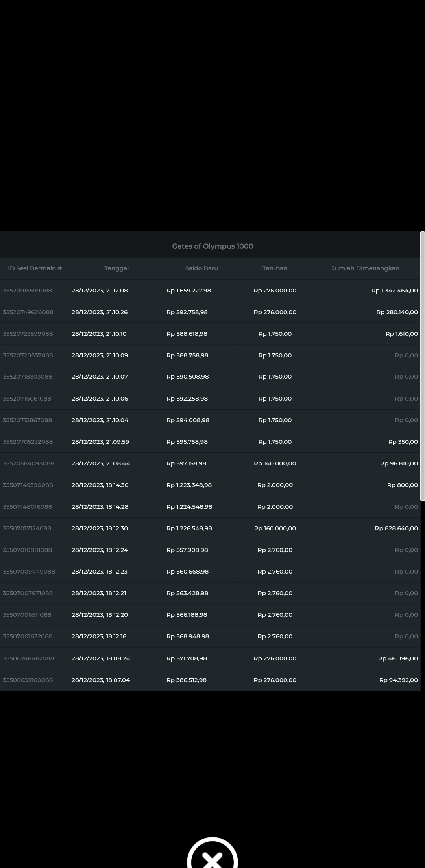Open session ID 35506746462088
Viewport: 425px width, 868px height.
point(28,658)
